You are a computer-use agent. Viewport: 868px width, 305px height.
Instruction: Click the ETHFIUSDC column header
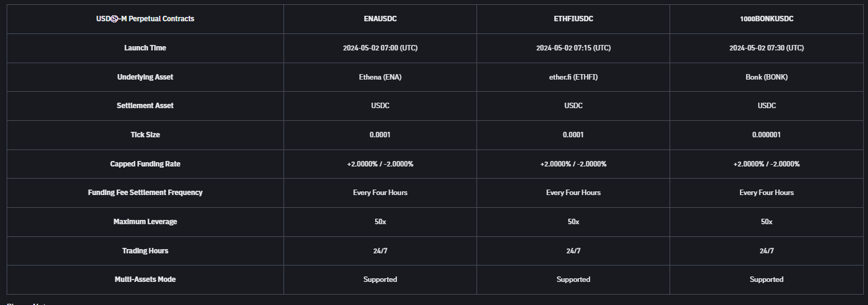573,19
